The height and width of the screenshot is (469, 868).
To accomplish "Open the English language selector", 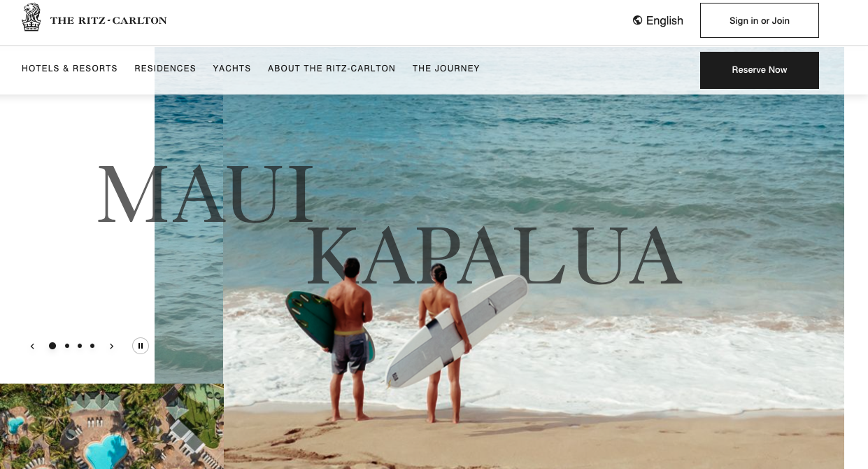I will [x=657, y=20].
